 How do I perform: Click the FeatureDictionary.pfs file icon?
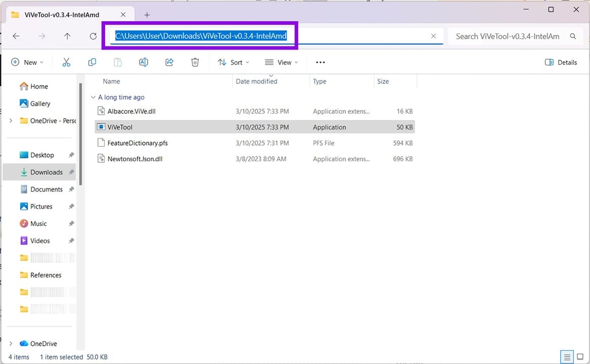click(101, 143)
